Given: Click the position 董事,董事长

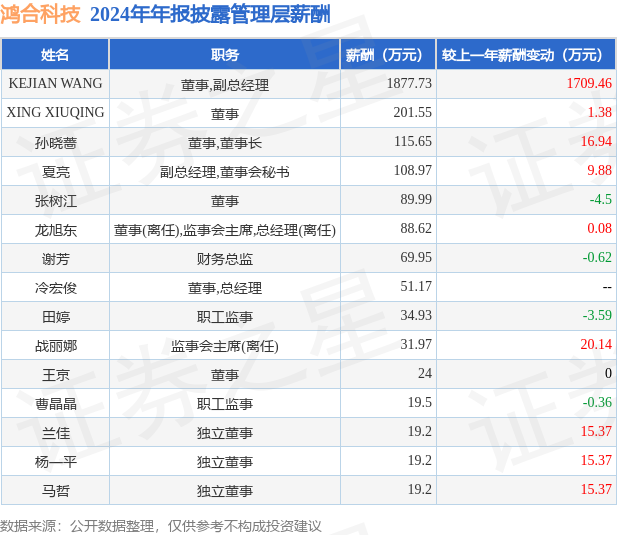Looking at the screenshot, I should [x=225, y=143].
